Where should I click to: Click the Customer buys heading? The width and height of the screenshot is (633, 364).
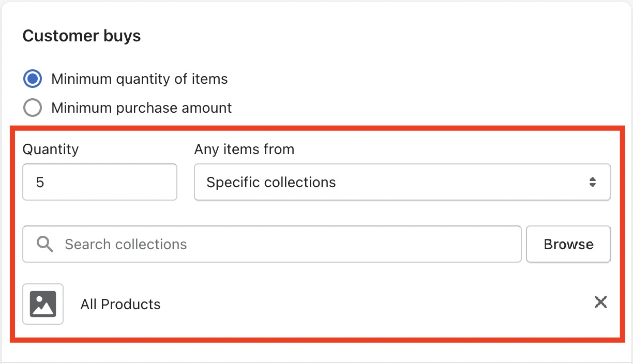[x=82, y=36]
